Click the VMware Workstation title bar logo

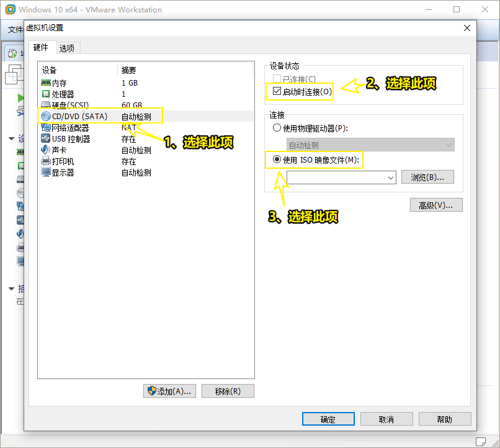10,9
